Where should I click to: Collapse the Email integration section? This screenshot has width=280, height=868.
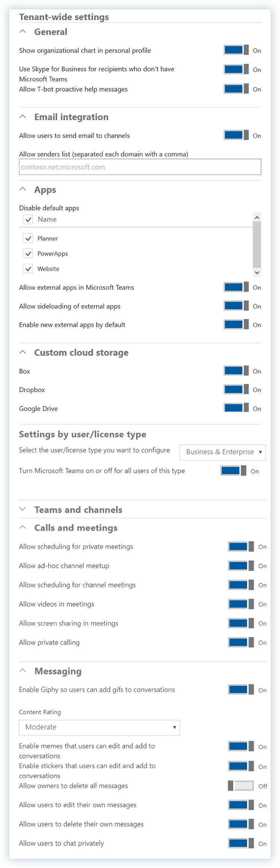pyautogui.click(x=23, y=117)
